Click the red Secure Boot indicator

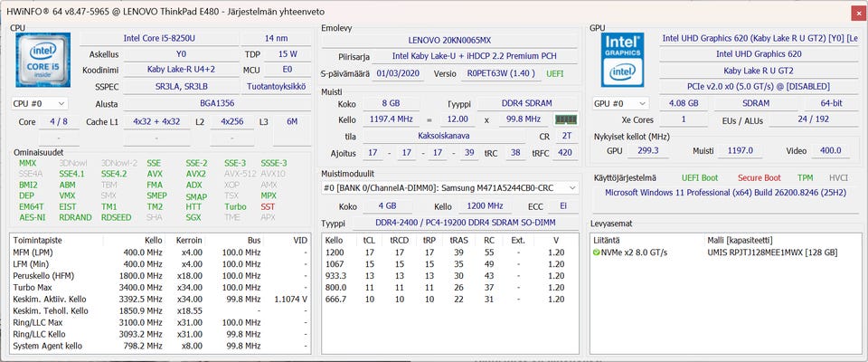coord(759,178)
